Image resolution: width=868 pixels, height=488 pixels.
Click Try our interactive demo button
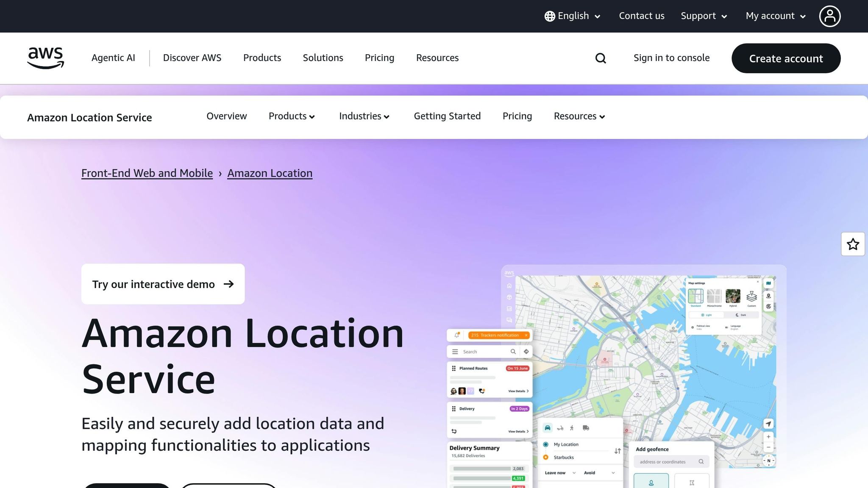[x=163, y=284]
